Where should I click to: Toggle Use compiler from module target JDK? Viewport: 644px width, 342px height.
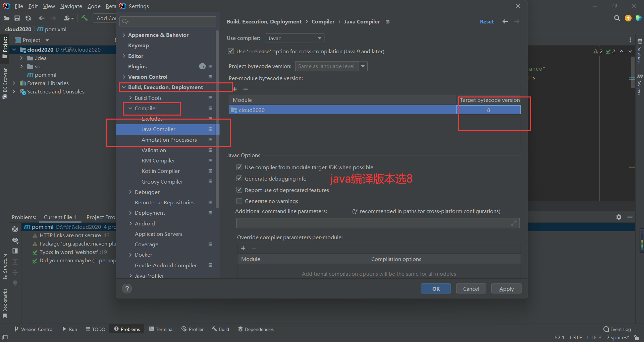pyautogui.click(x=239, y=167)
